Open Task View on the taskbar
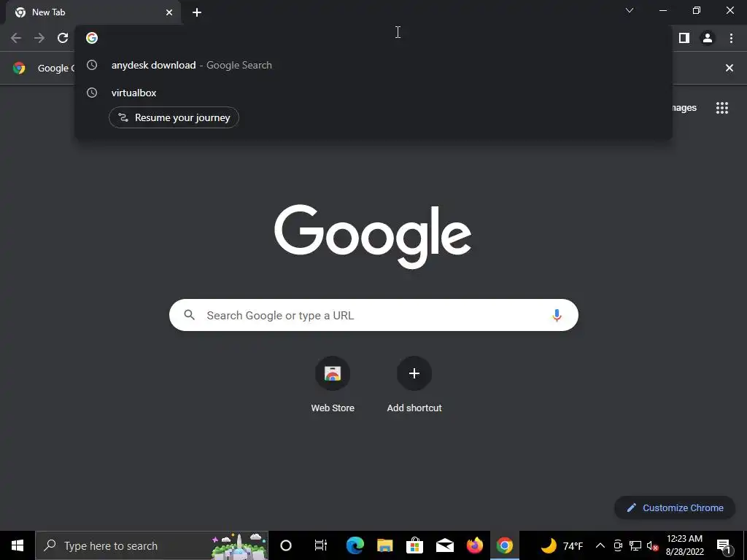747x560 pixels. [x=321, y=545]
